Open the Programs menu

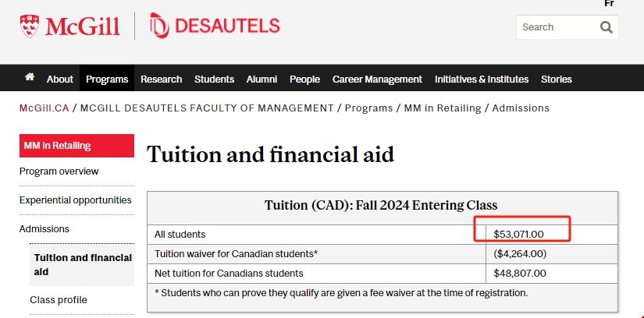tap(107, 79)
